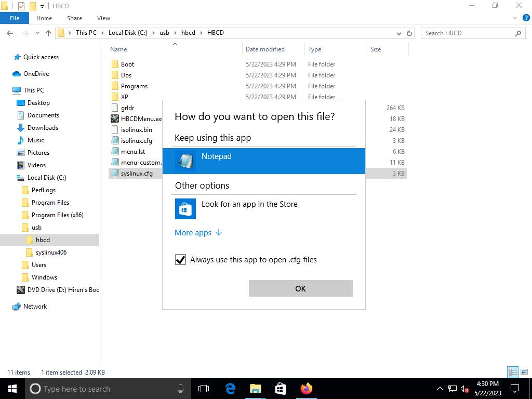The height and width of the screenshot is (399, 532).
Task: Open Task View on the taskbar
Action: coord(204,389)
